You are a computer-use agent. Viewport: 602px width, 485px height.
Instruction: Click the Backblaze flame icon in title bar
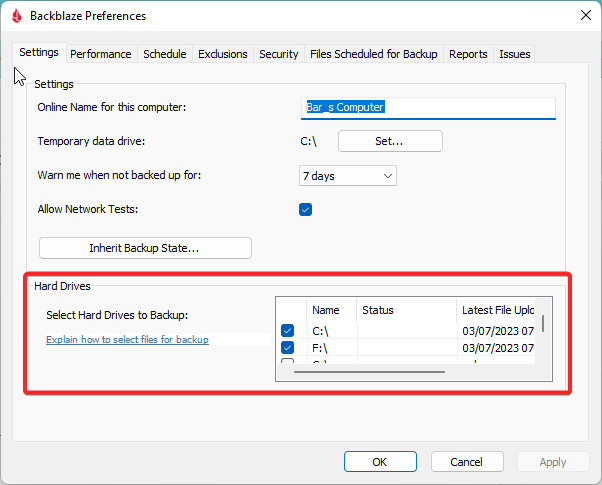point(17,16)
